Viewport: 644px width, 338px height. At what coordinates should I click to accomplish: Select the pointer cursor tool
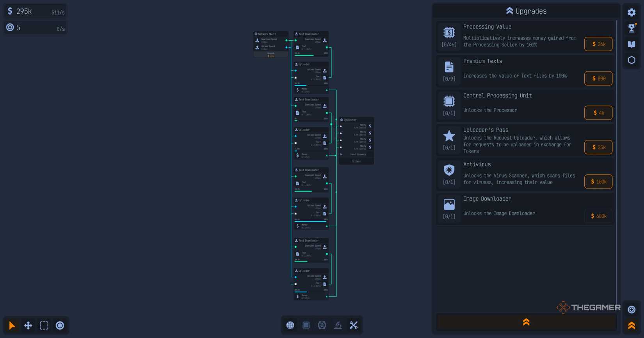(12, 325)
